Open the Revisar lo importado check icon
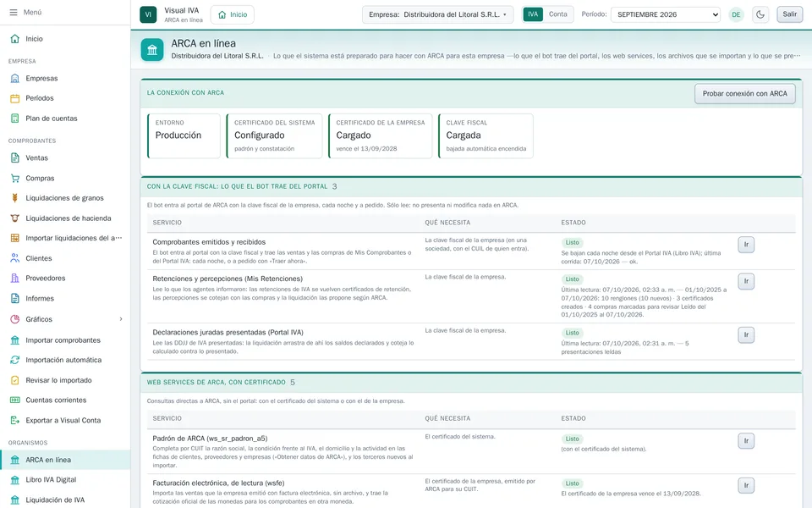Viewport: 812px width, 508px height. point(15,380)
